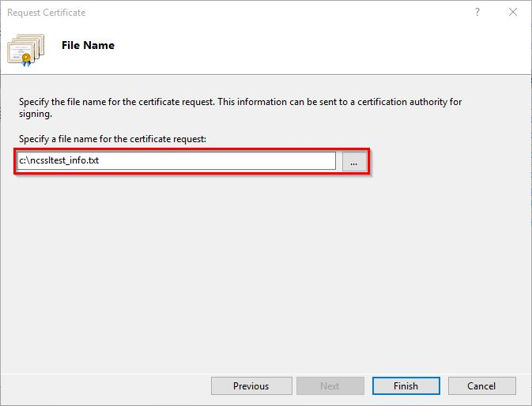The height and width of the screenshot is (406, 532).
Task: Click 'Specify a file name for the certificate request:' label
Action: [111, 139]
